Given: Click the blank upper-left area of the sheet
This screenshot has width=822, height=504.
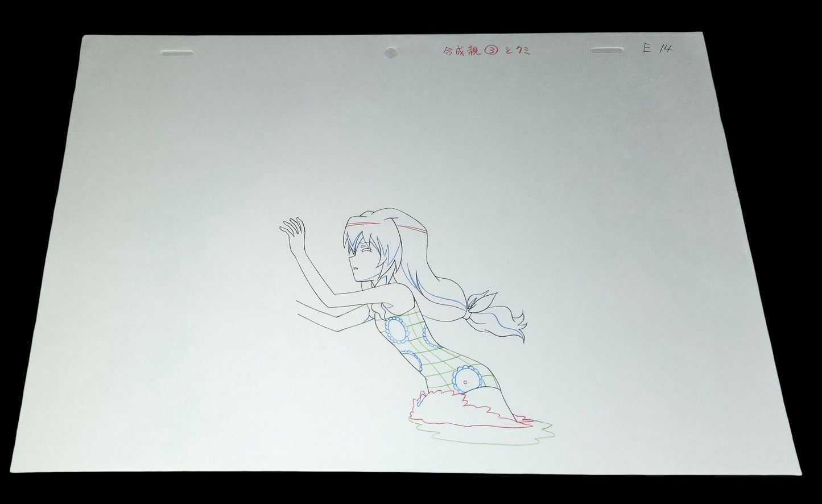Looking at the screenshot, I should coord(199,142).
